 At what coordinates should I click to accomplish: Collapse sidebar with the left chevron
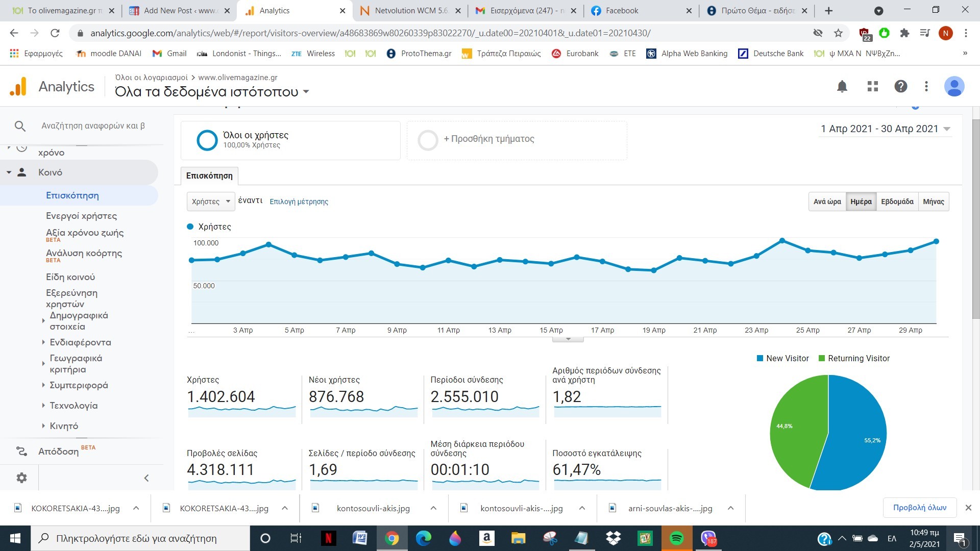pos(146,478)
